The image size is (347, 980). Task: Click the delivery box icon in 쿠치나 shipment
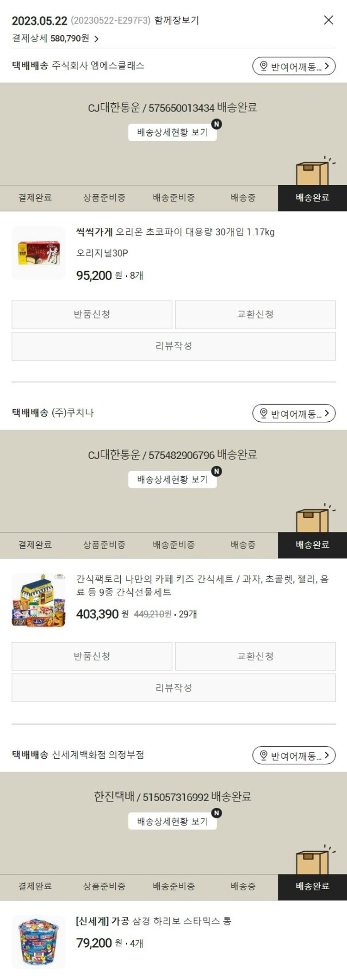(312, 519)
